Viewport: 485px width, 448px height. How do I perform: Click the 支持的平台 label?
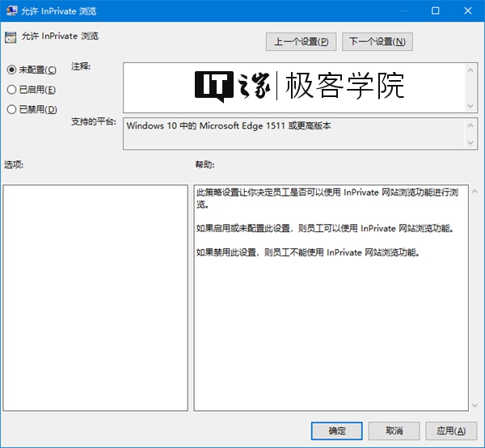click(x=94, y=122)
